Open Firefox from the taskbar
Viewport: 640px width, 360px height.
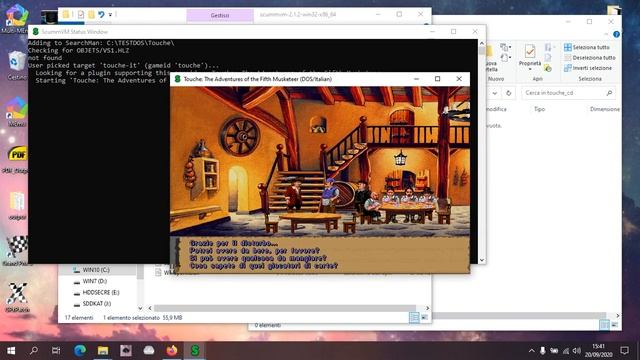172,350
